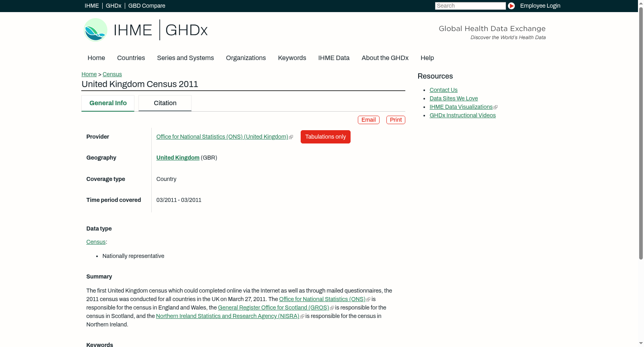Open the Countries menu
The height and width of the screenshot is (347, 644).
click(131, 58)
